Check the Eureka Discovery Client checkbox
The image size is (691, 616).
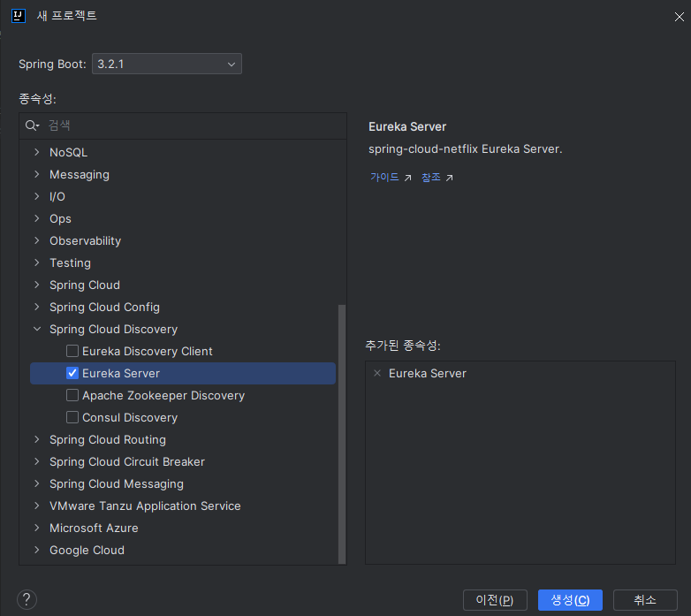72,351
